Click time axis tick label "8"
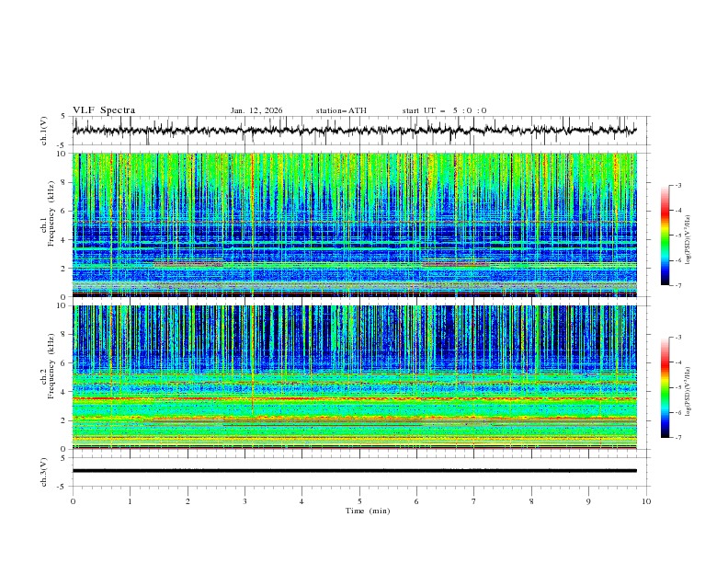Image resolution: width=728 pixels, height=563 pixels. [531, 501]
